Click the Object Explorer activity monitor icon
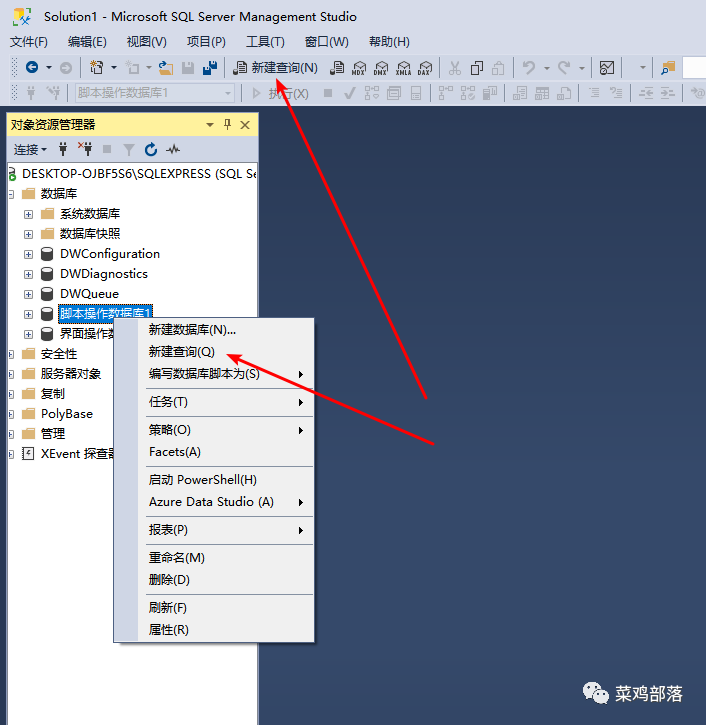706x725 pixels. point(173,149)
